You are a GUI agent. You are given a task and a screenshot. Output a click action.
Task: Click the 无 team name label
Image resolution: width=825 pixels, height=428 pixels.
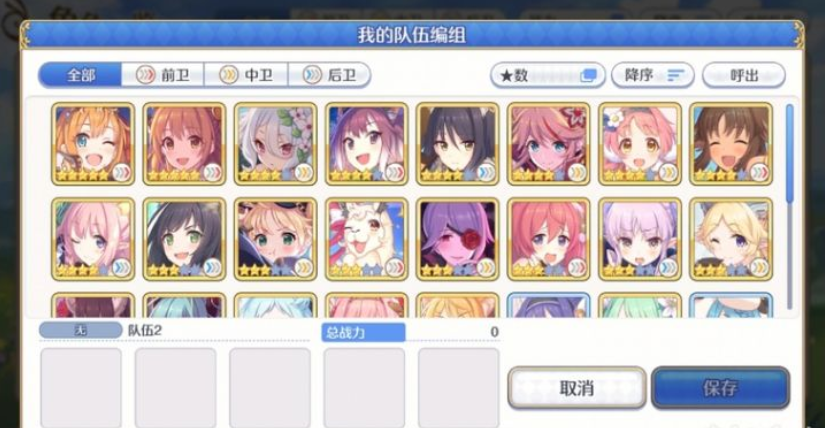click(x=81, y=330)
